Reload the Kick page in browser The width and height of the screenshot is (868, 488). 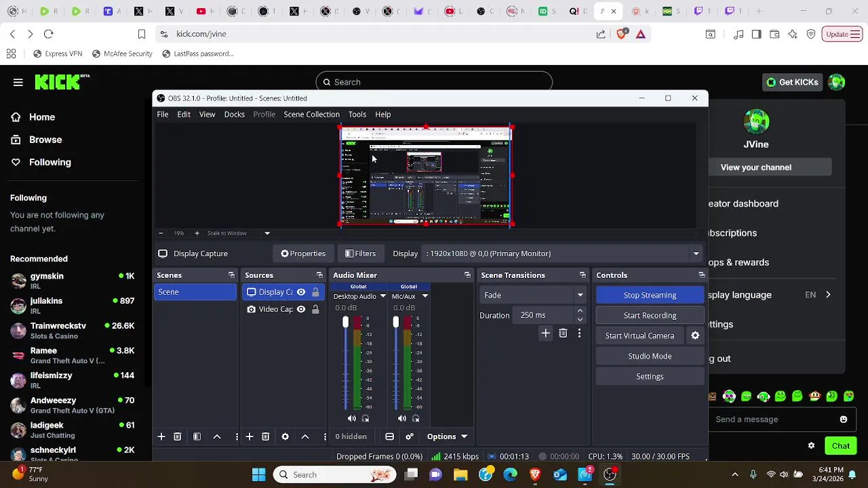click(48, 34)
